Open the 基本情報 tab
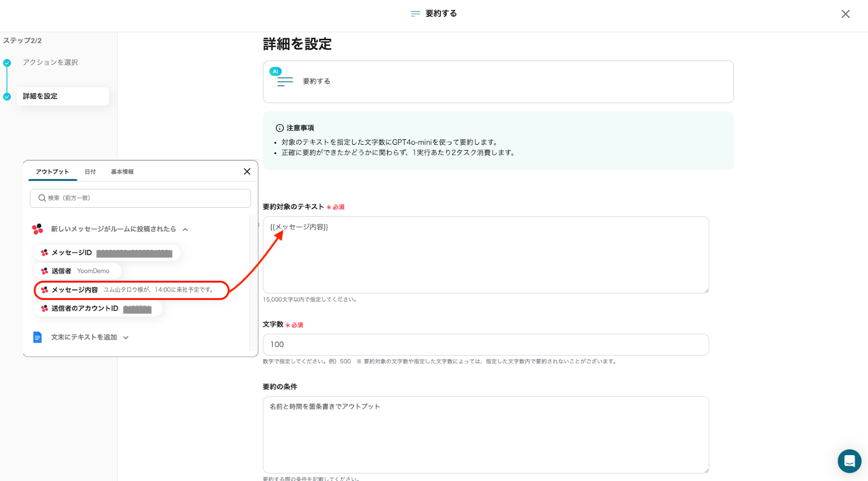This screenshot has height=481, width=868. (x=122, y=172)
